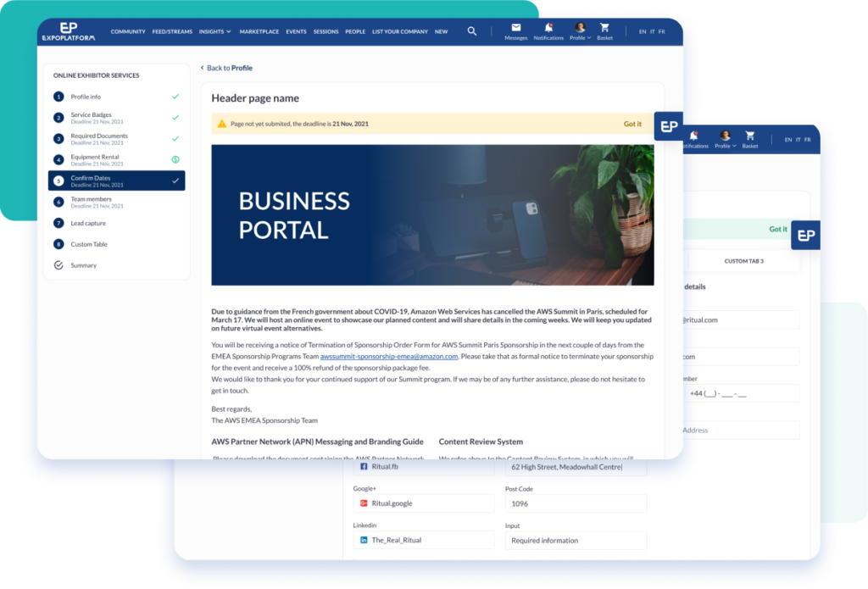Switch to Custom Tab 3 in back window
Viewport: 868px width, 589px height.
coord(743,261)
